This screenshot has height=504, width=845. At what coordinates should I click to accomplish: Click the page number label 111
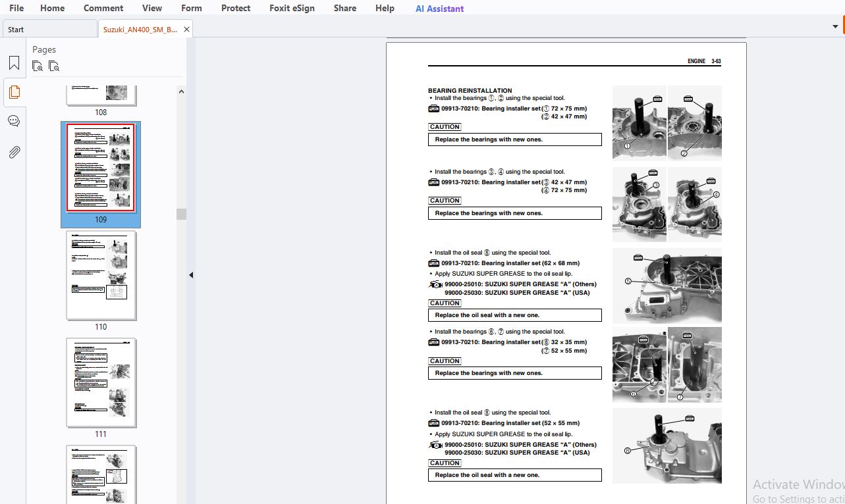pos(101,434)
